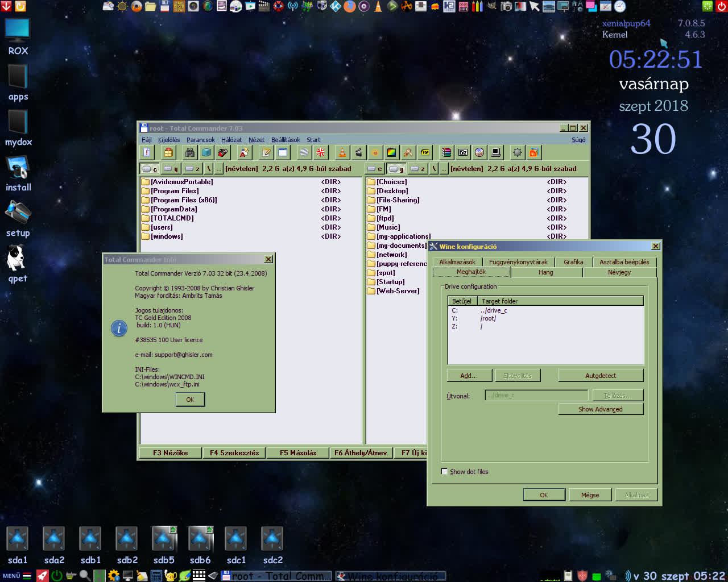Screen dimensions: 728x582
Task: Click the Betűjel column header
Action: pos(462,301)
